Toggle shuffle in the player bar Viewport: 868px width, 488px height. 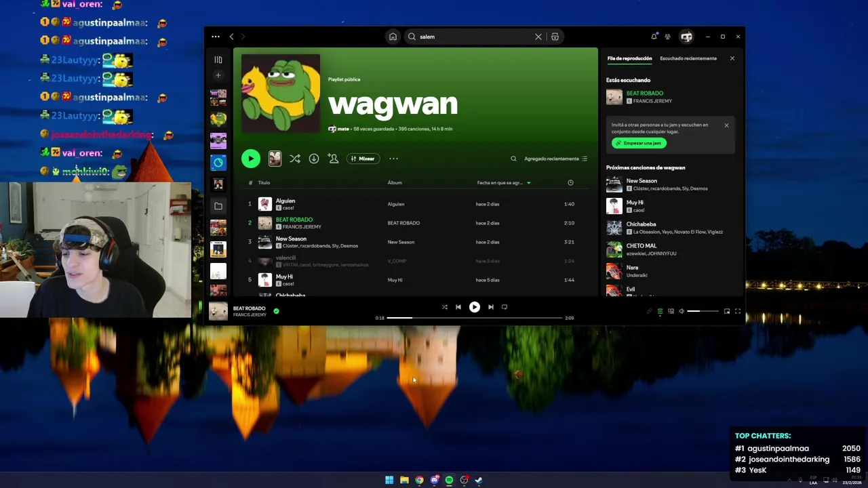point(444,307)
